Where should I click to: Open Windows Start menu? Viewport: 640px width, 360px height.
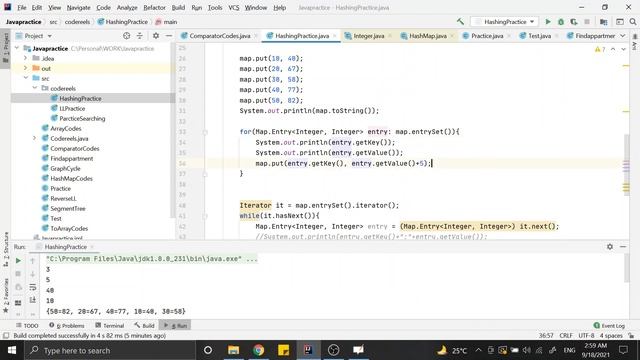pyautogui.click(x=12, y=350)
